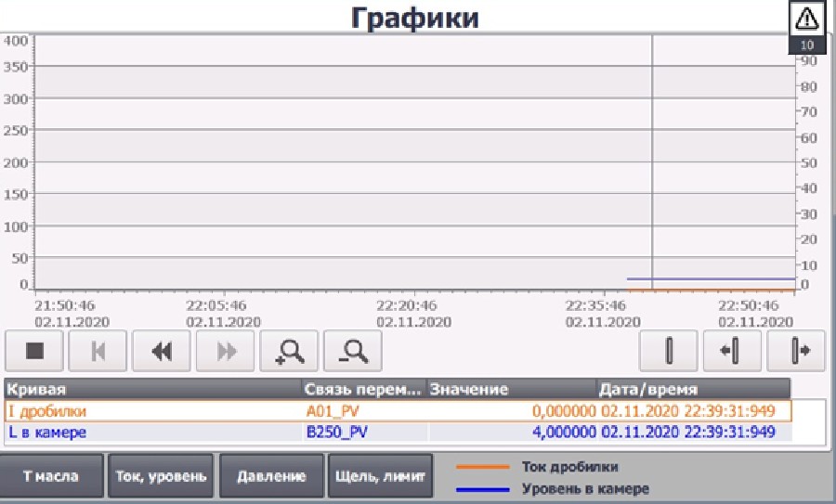Click the Уровень в камере legend label
This screenshot has height=504, width=836.
(x=585, y=488)
